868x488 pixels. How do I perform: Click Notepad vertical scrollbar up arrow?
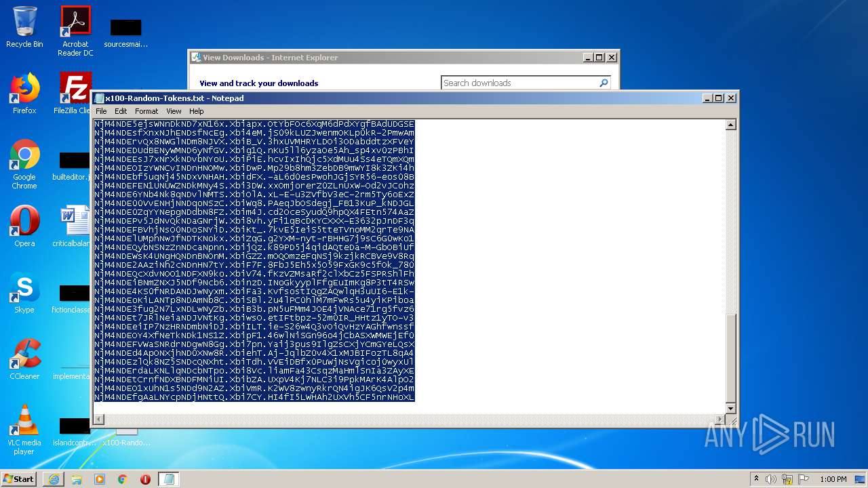pos(730,125)
